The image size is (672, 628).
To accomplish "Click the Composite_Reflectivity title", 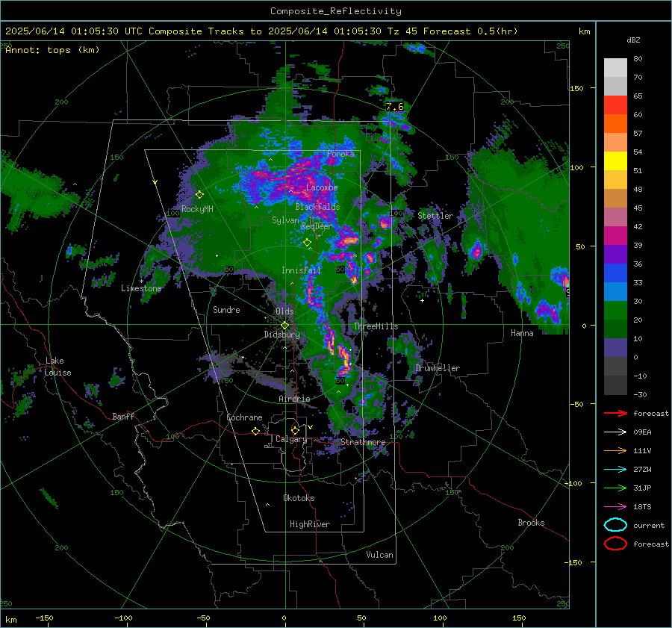I will (336, 11).
